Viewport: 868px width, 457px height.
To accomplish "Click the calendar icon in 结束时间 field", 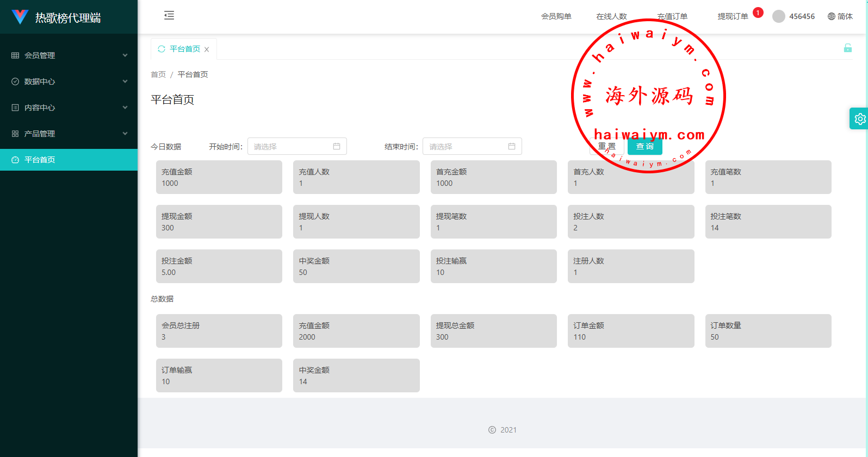I will 512,146.
